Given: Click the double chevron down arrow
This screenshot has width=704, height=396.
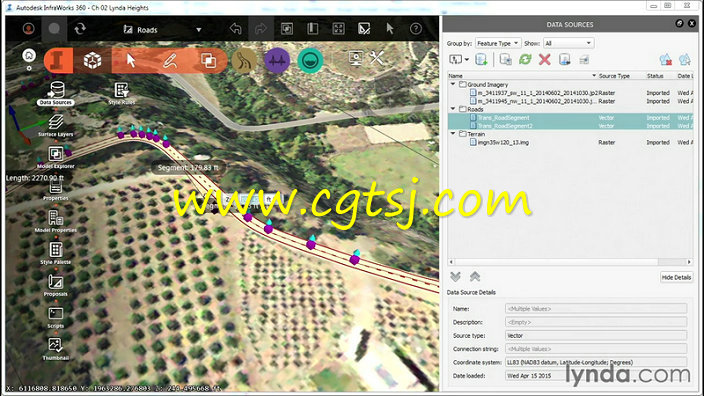Looking at the screenshot, I should 455,277.
